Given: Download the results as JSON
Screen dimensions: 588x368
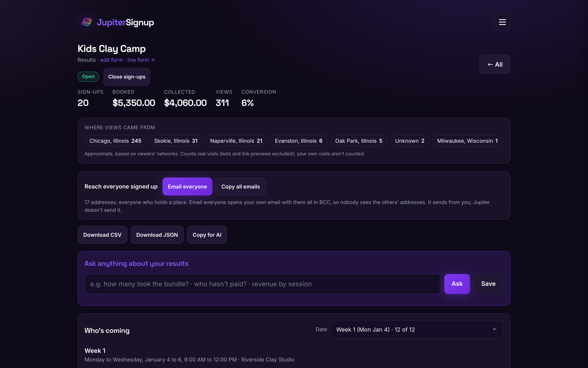Looking at the screenshot, I should (157, 235).
